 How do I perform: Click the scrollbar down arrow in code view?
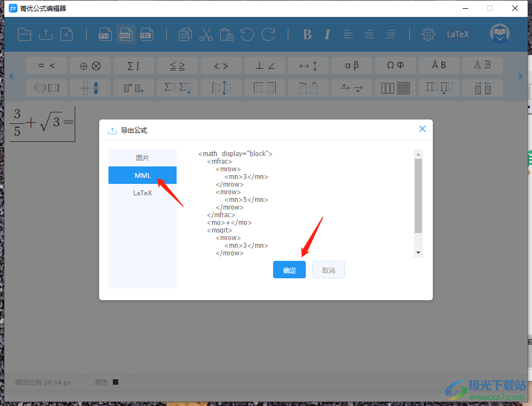tap(418, 253)
